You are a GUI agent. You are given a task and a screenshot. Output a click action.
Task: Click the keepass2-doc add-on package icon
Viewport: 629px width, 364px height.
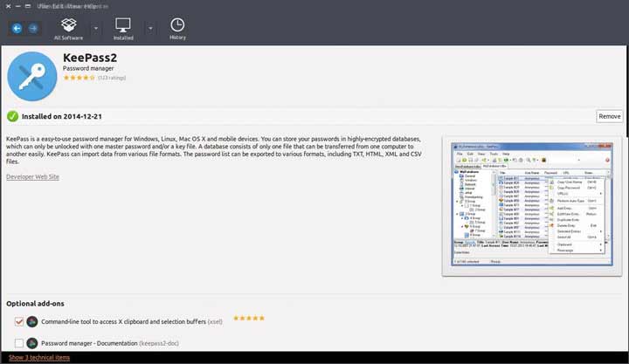(x=32, y=343)
